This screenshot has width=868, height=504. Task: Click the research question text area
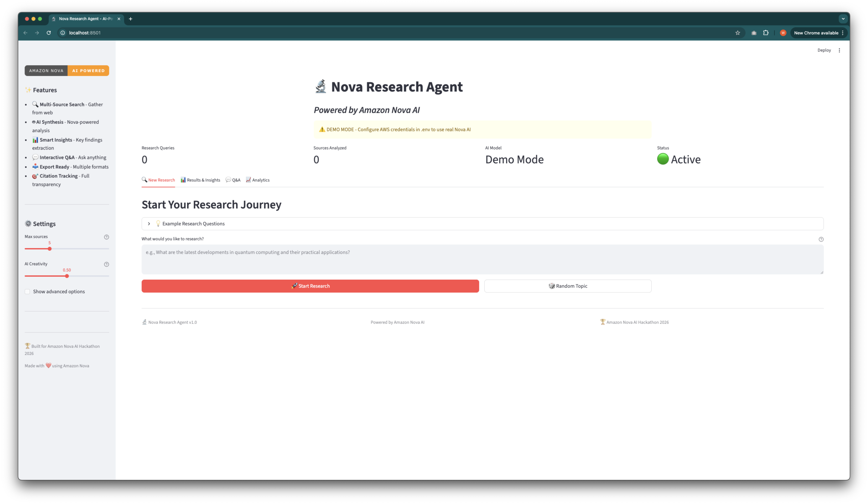[x=482, y=259]
